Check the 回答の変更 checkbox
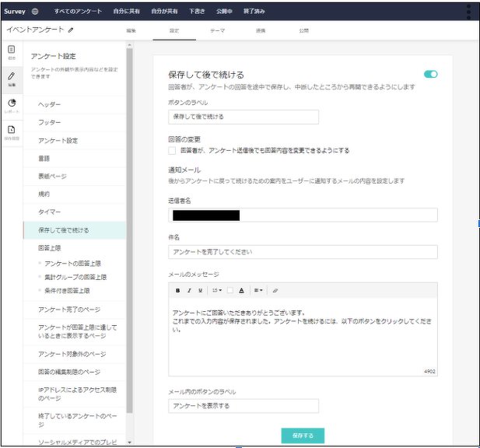The width and height of the screenshot is (480, 448). (173, 151)
